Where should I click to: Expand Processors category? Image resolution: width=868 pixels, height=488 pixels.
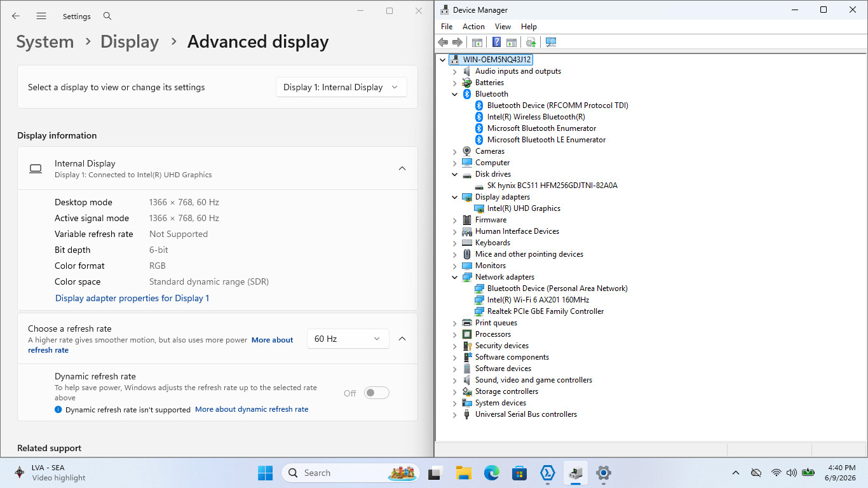click(455, 334)
